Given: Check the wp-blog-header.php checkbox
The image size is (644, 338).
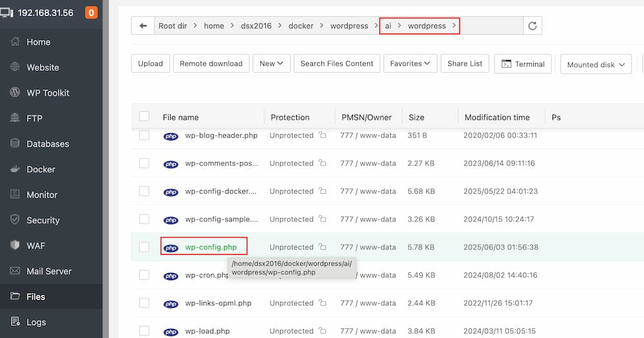Looking at the screenshot, I should pos(144,135).
